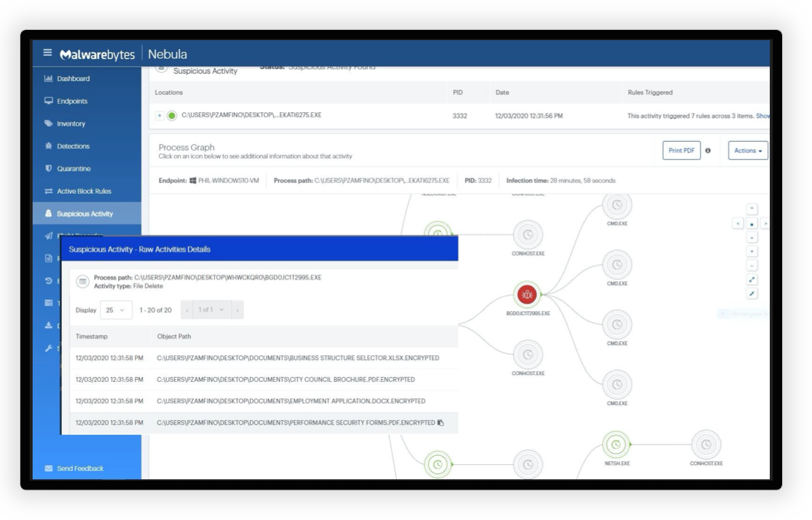Go to Quarantine in the sidebar

coord(73,169)
